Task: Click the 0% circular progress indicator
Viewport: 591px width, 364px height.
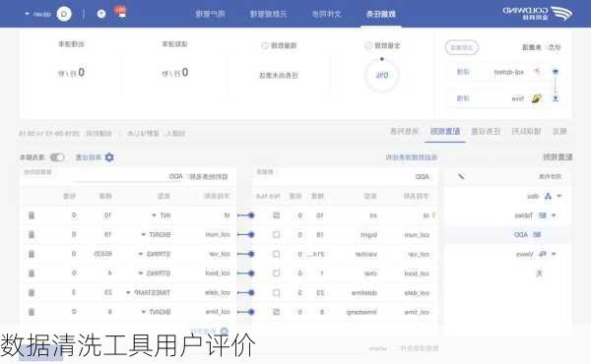Action: [382, 76]
